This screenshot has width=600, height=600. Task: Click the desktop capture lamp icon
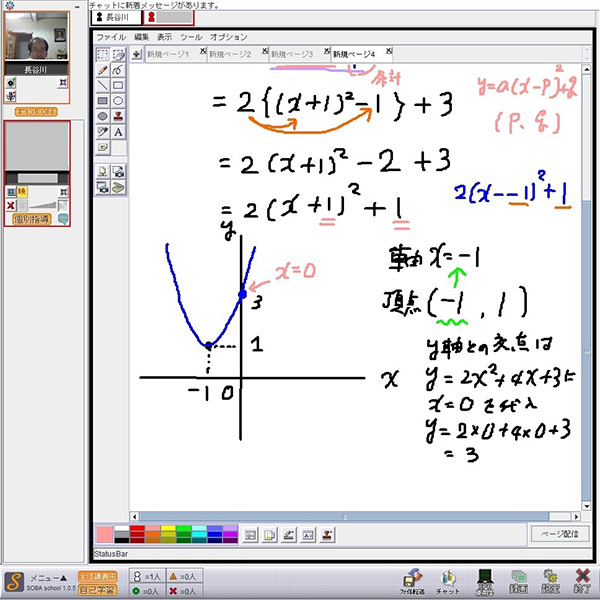103,172
